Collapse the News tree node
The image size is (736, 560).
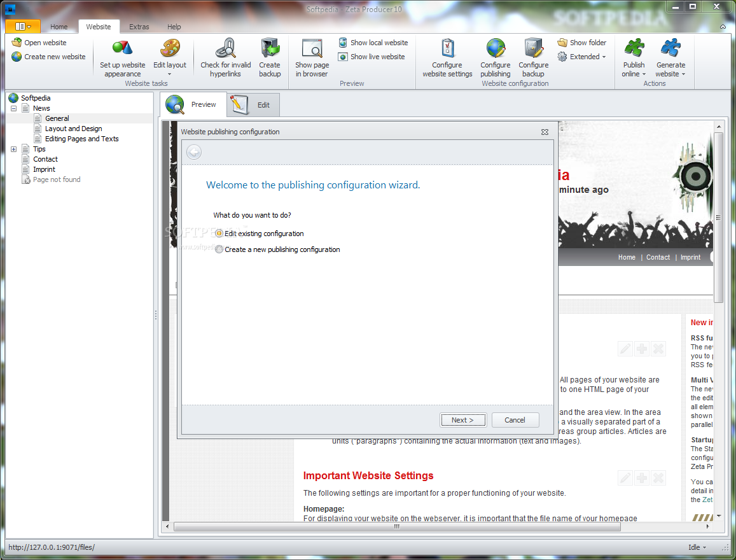click(13, 108)
